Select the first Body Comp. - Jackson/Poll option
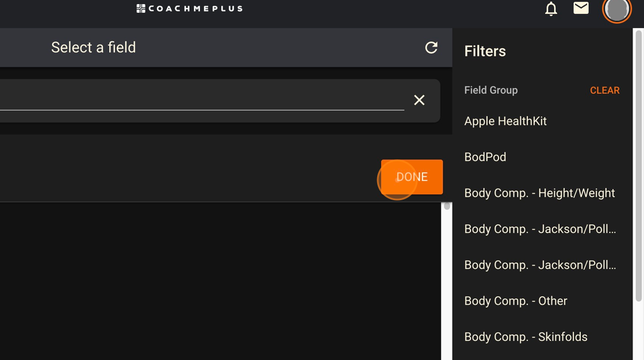The height and width of the screenshot is (360, 644). pyautogui.click(x=539, y=229)
